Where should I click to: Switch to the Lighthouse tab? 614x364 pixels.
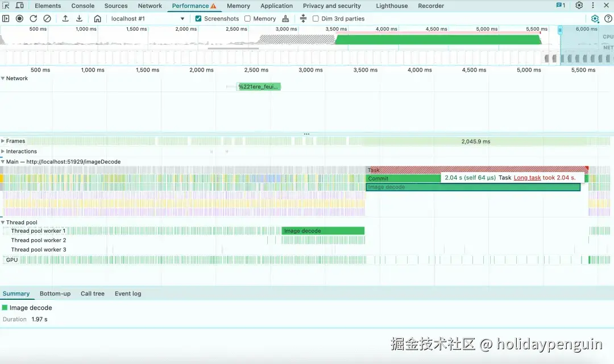tap(392, 6)
